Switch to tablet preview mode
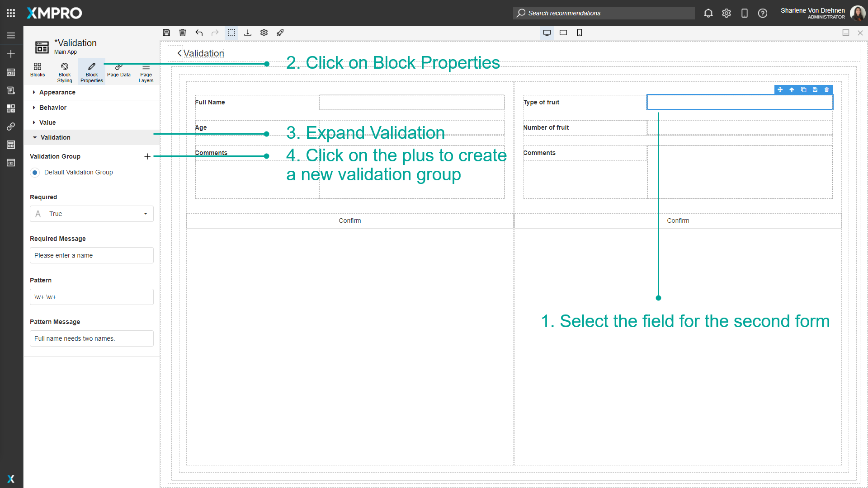Image resolution: width=868 pixels, height=488 pixels. (563, 33)
